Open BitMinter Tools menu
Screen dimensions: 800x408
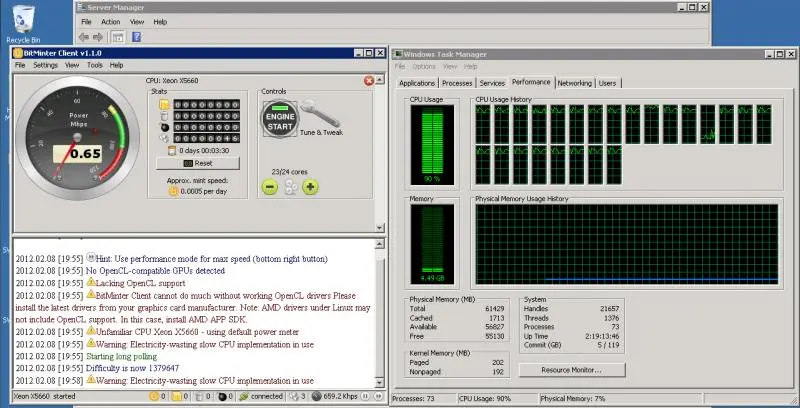pos(94,65)
